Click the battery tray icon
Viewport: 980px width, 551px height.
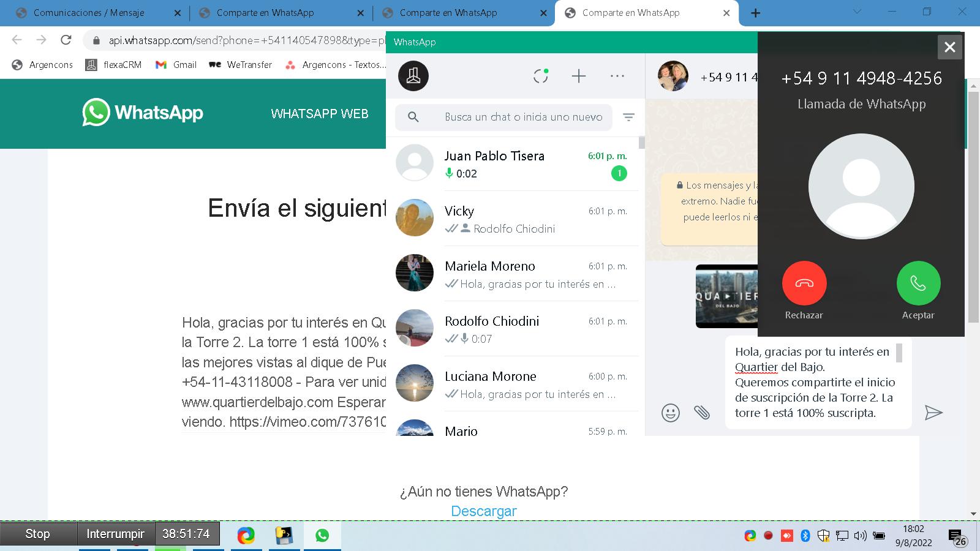(879, 536)
